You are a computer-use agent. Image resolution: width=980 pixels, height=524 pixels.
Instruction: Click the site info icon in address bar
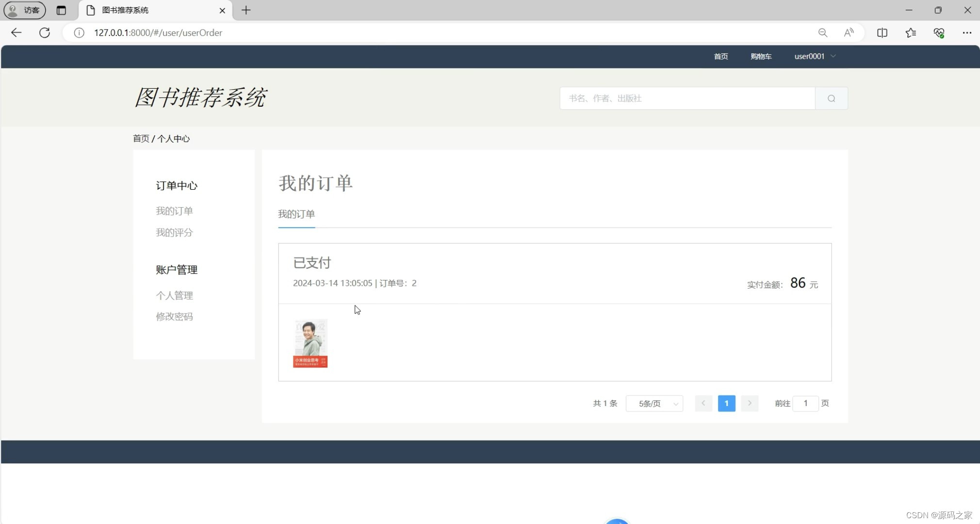78,33
